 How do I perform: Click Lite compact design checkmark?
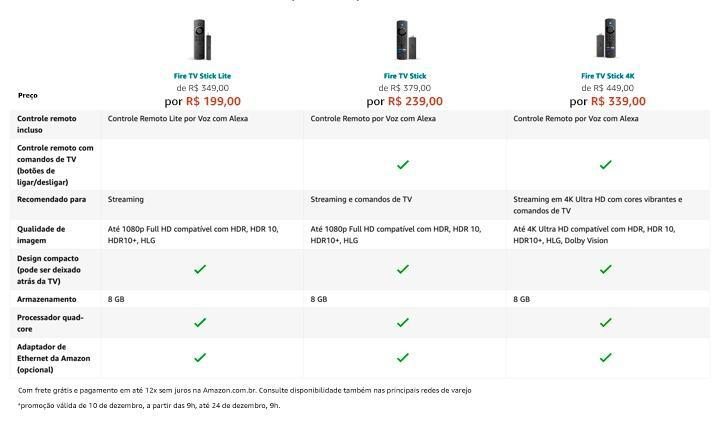(x=200, y=269)
